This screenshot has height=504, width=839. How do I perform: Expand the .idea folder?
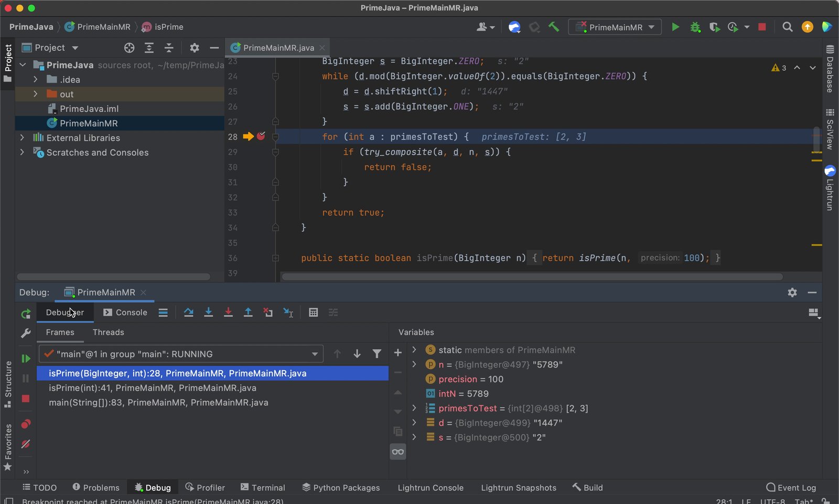(35, 79)
